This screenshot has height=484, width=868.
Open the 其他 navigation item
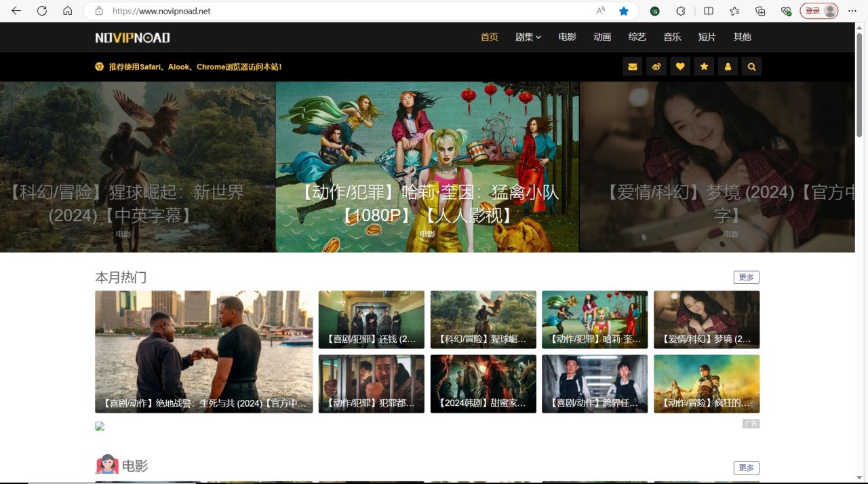pos(743,37)
